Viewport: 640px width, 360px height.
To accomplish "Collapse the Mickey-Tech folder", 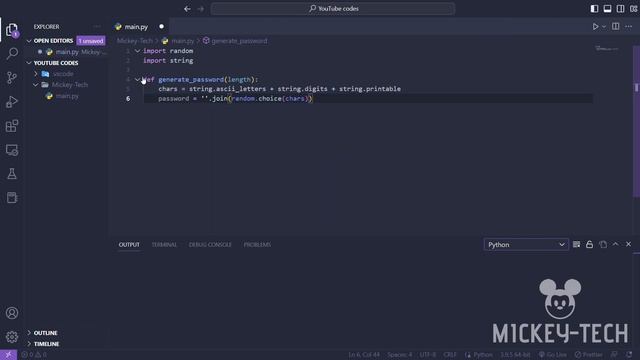I will (x=36, y=85).
